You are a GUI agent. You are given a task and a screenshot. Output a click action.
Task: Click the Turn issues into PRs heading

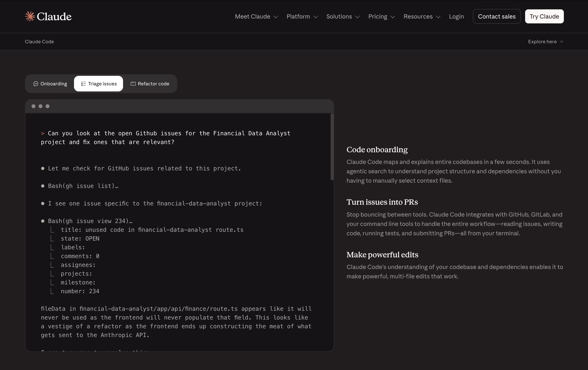[382, 202]
